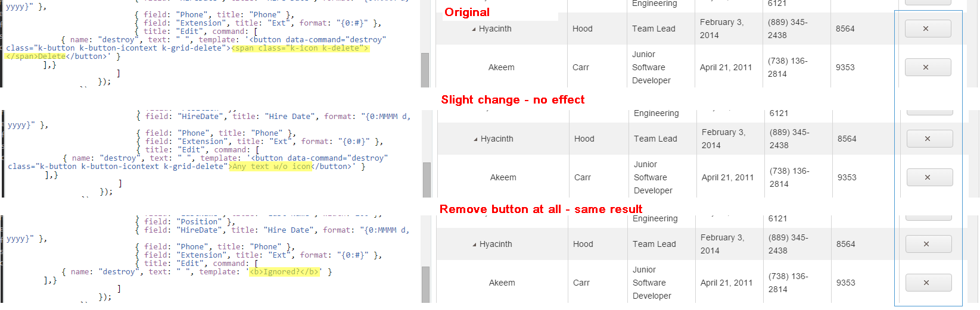Toggle Hyacinth's expand arrow in the bottom grid
980x310 pixels.
click(474, 245)
